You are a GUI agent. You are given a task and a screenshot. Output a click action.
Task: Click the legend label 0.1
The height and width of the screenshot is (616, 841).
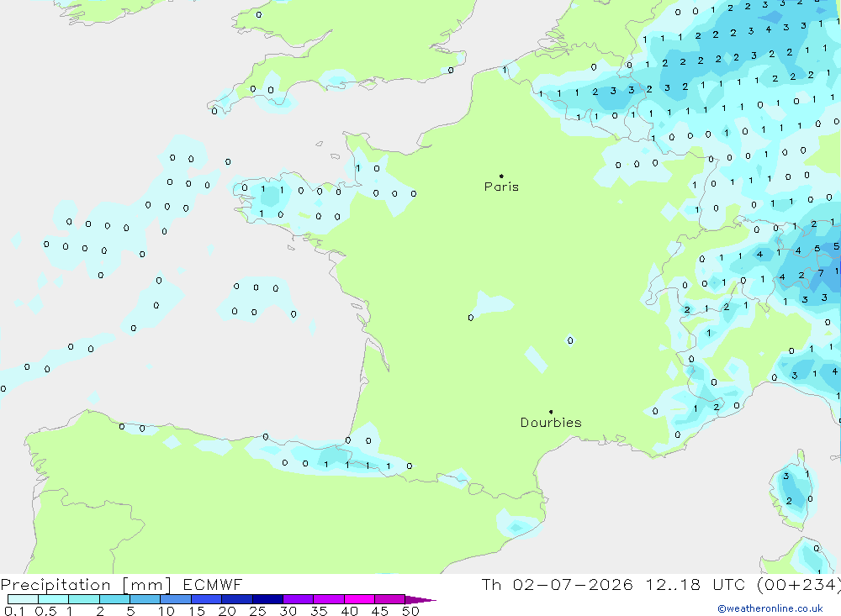coord(14,611)
